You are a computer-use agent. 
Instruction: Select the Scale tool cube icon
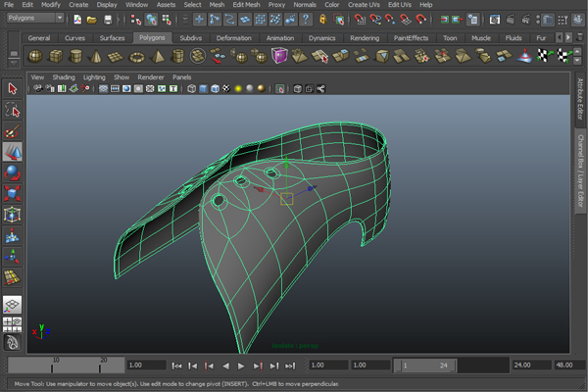[13, 194]
